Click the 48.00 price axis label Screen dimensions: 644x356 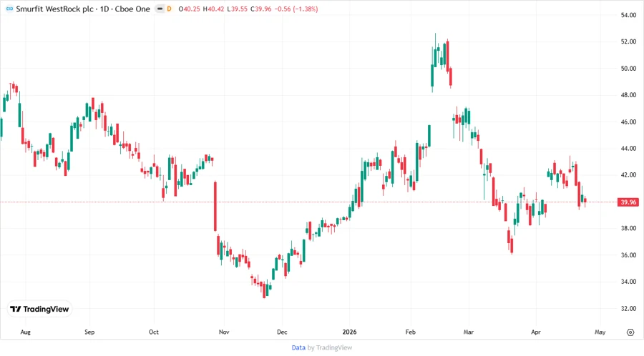628,95
